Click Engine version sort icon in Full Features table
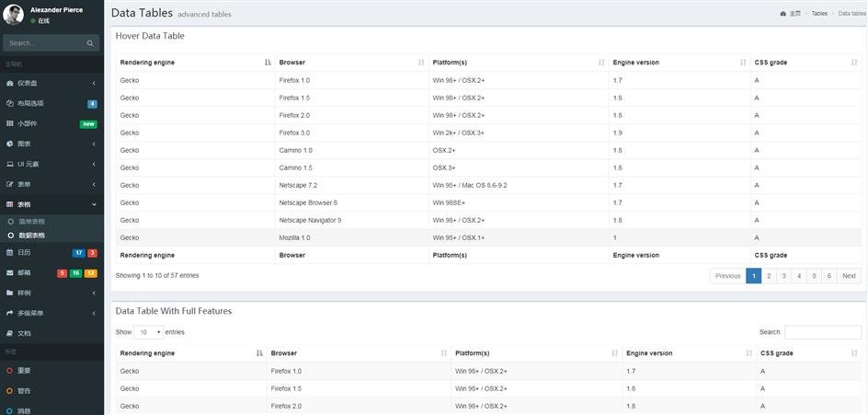Screen dimensions: 868x415 [749, 353]
